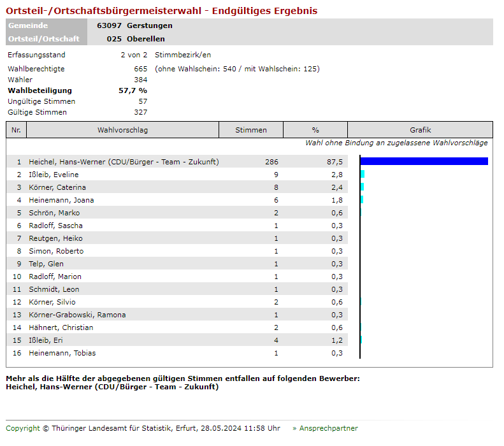This screenshot has width=504, height=446.
Task: Click the percent column header
Action: click(x=315, y=130)
